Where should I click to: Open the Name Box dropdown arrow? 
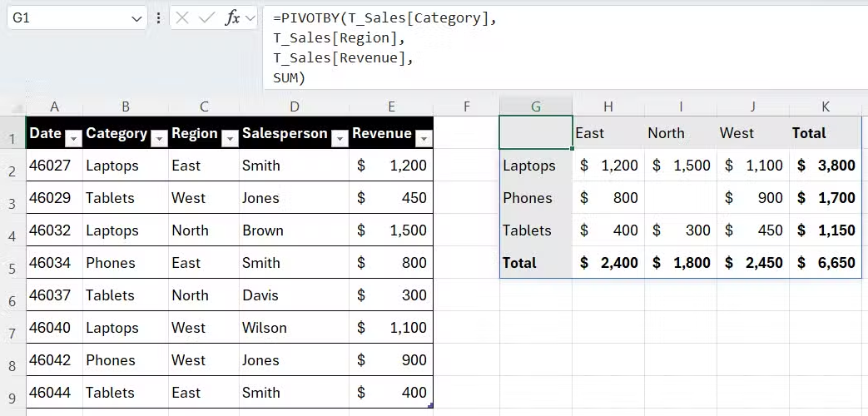[136, 19]
